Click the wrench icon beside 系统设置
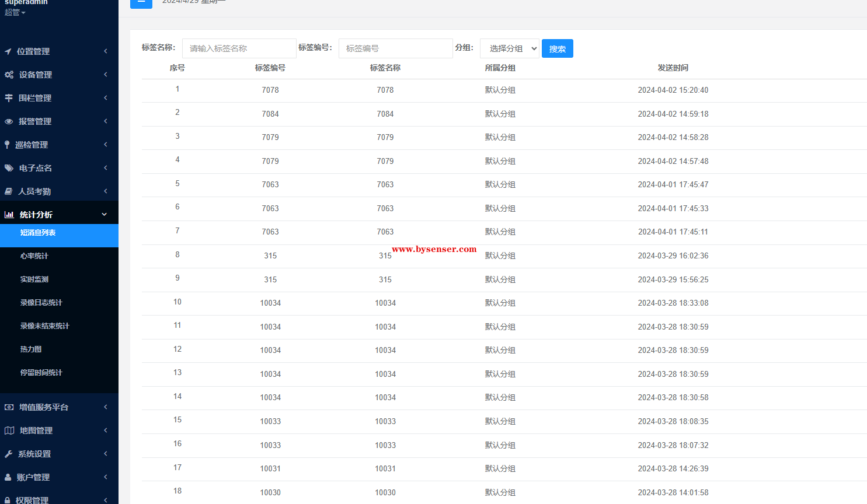 8,454
